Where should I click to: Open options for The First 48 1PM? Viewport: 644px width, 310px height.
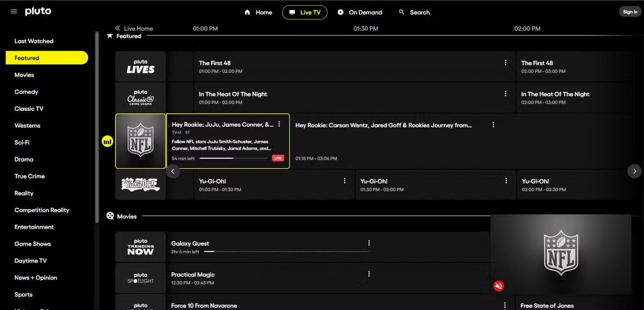505,63
